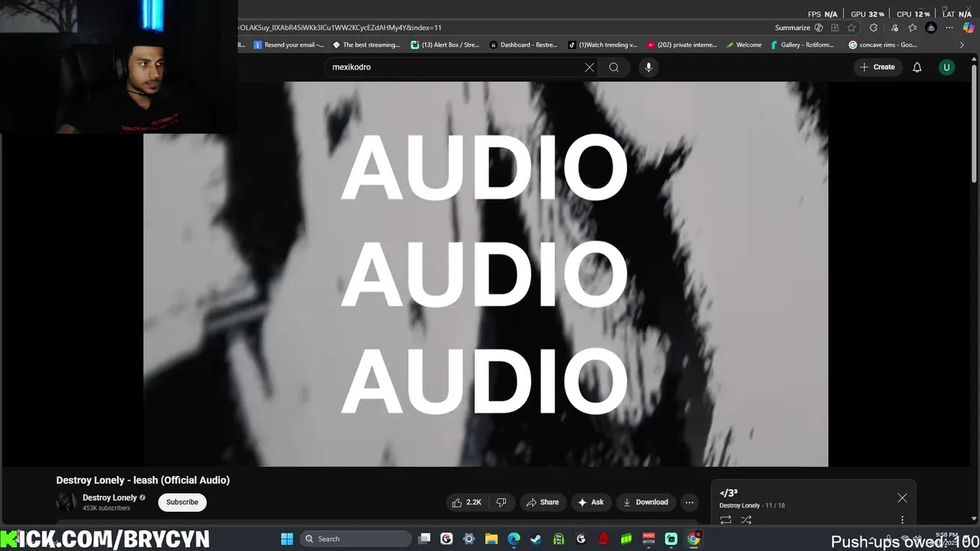
Task: Open Steam on taskbar
Action: coord(536,539)
